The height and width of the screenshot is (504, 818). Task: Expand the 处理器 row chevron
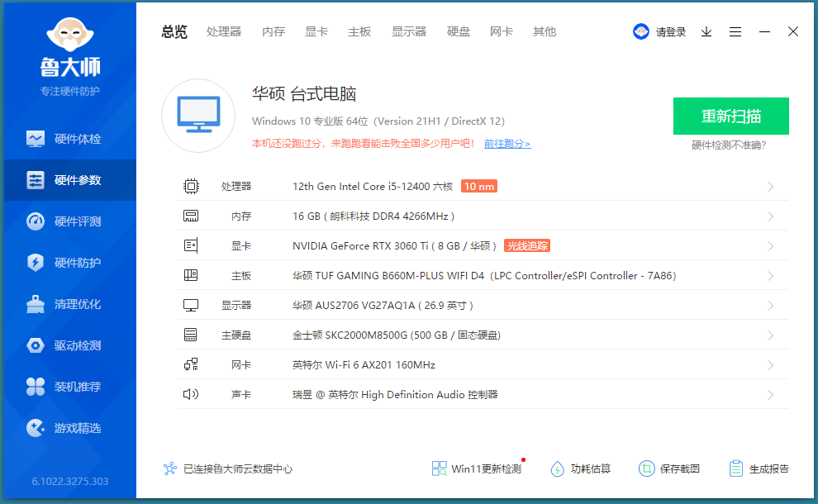pyautogui.click(x=771, y=187)
